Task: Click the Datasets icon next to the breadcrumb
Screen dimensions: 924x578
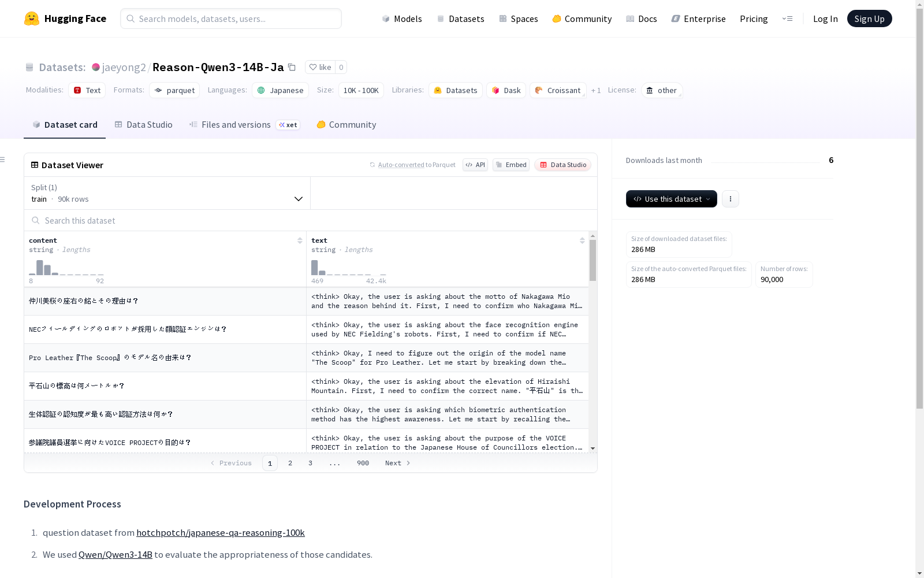Action: pos(29,67)
